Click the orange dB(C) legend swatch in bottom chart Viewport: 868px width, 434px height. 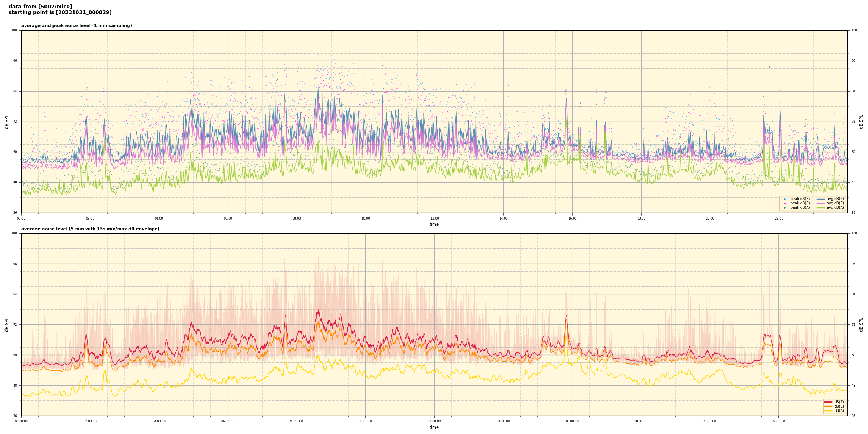point(828,406)
